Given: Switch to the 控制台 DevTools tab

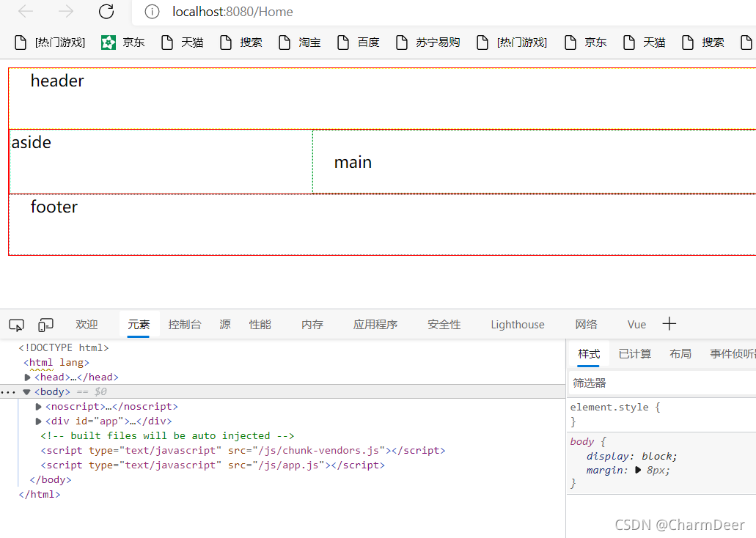Looking at the screenshot, I should coord(184,325).
